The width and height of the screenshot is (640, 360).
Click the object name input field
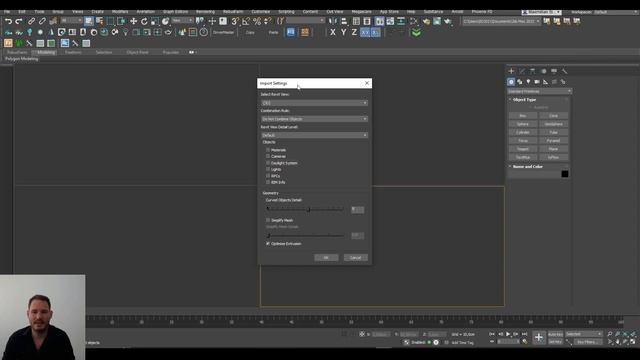tap(534, 174)
